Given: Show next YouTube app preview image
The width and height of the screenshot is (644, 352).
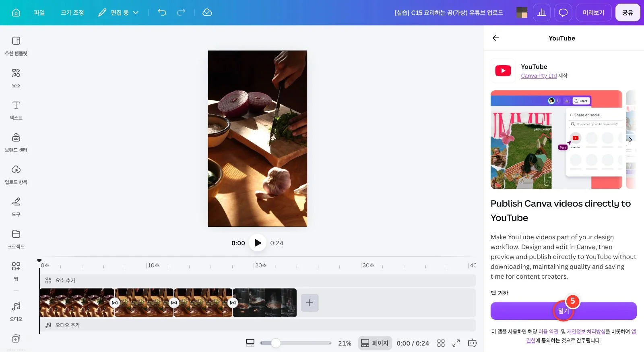Looking at the screenshot, I should click(x=630, y=140).
